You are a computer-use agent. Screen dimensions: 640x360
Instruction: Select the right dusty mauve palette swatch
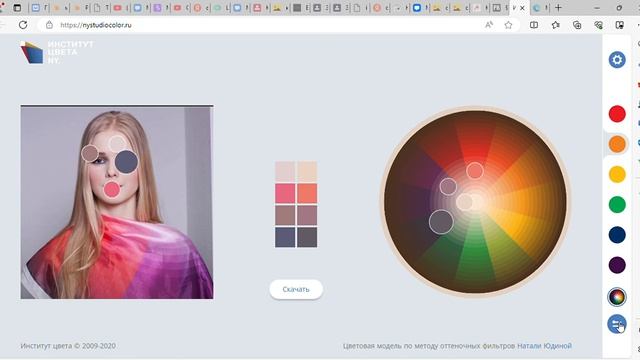(307, 216)
